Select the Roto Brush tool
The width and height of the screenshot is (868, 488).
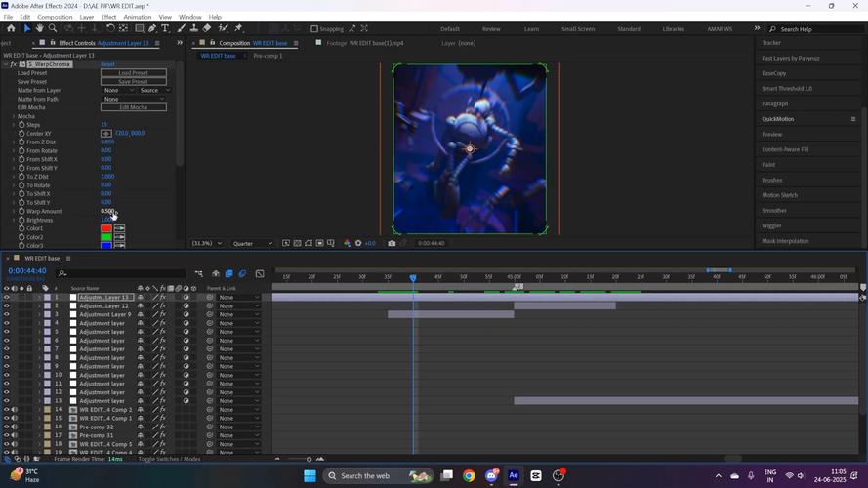coord(223,28)
